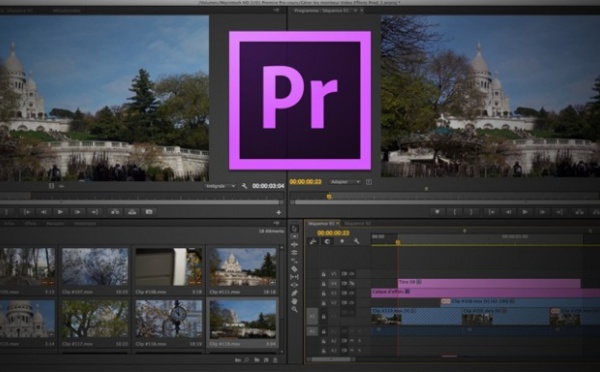Click the timeline horizontal zoom scrollbar
Screen dimensions: 600x372
(x=331, y=359)
